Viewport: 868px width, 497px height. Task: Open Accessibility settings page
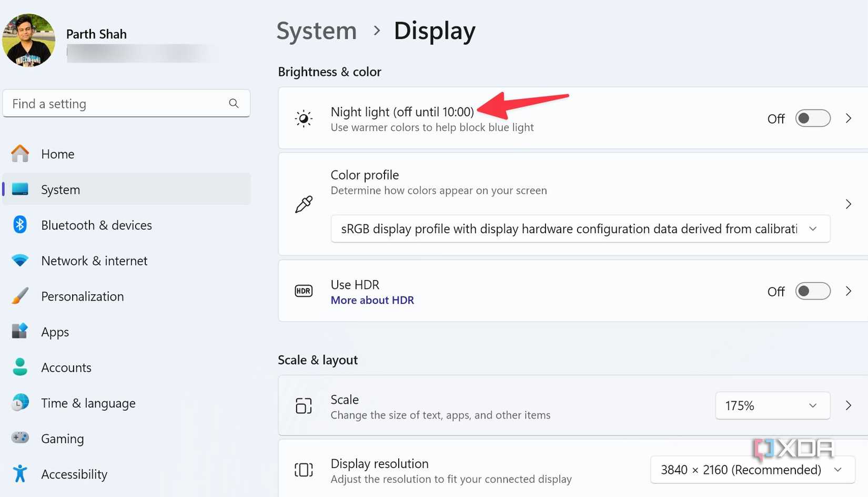tap(126, 474)
